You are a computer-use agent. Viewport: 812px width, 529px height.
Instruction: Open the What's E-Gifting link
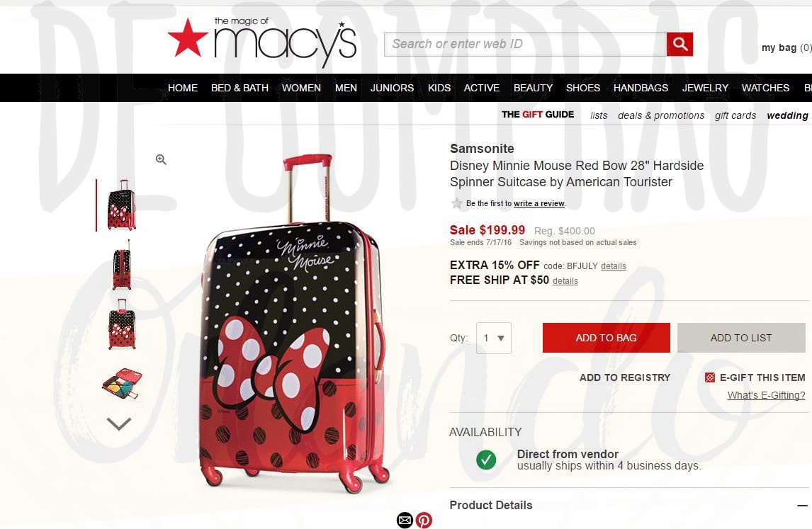pos(767,395)
